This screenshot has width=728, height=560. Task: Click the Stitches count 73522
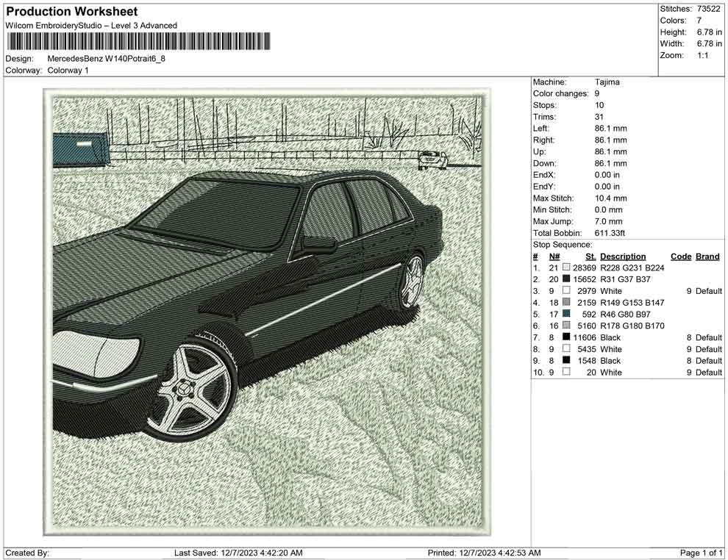click(709, 8)
